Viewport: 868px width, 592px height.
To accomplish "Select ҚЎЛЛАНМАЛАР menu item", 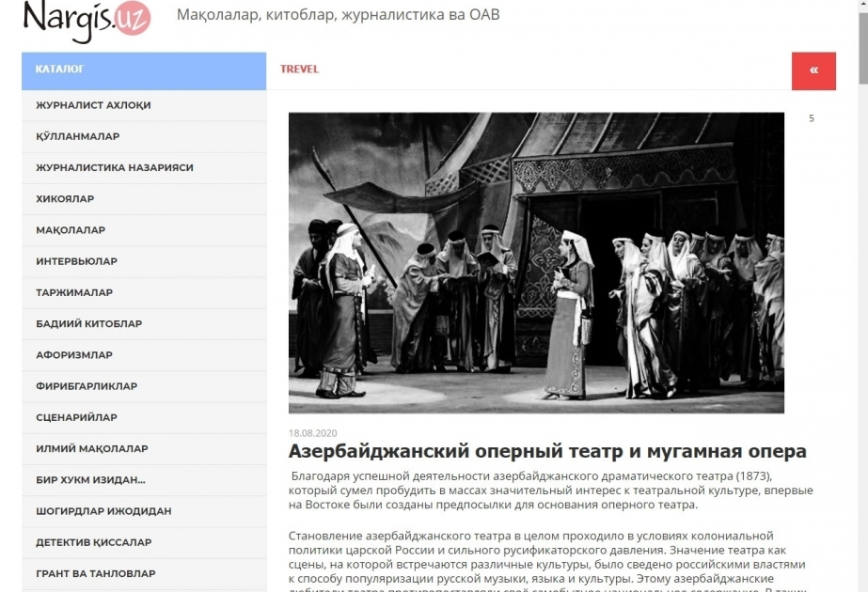I will point(144,136).
